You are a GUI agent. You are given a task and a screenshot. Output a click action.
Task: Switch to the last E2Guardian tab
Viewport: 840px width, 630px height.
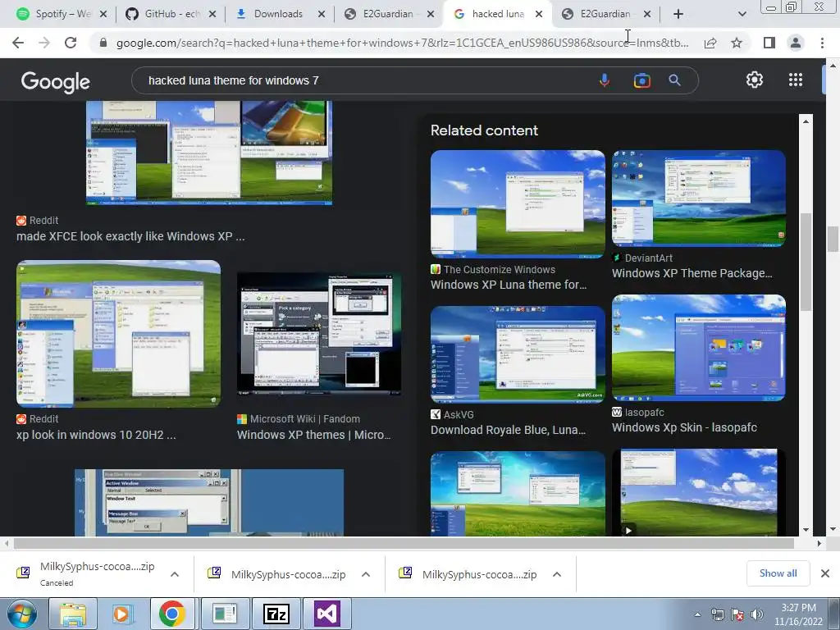point(605,14)
